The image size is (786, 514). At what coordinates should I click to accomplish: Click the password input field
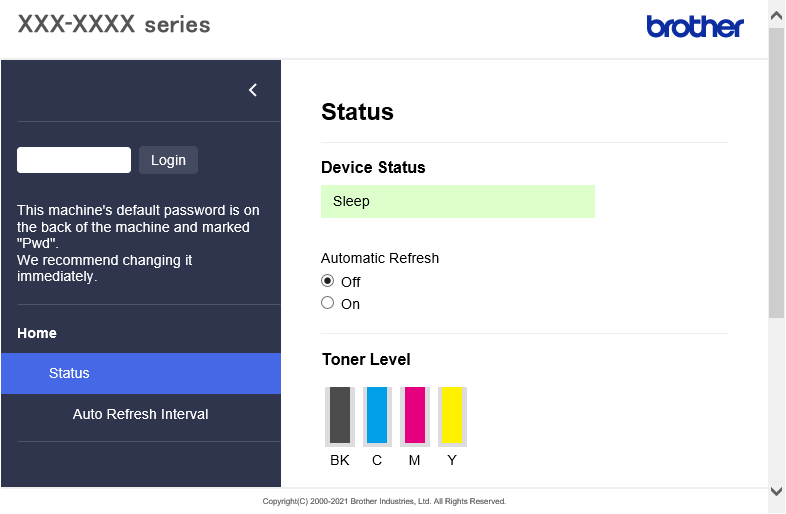pyautogui.click(x=74, y=160)
